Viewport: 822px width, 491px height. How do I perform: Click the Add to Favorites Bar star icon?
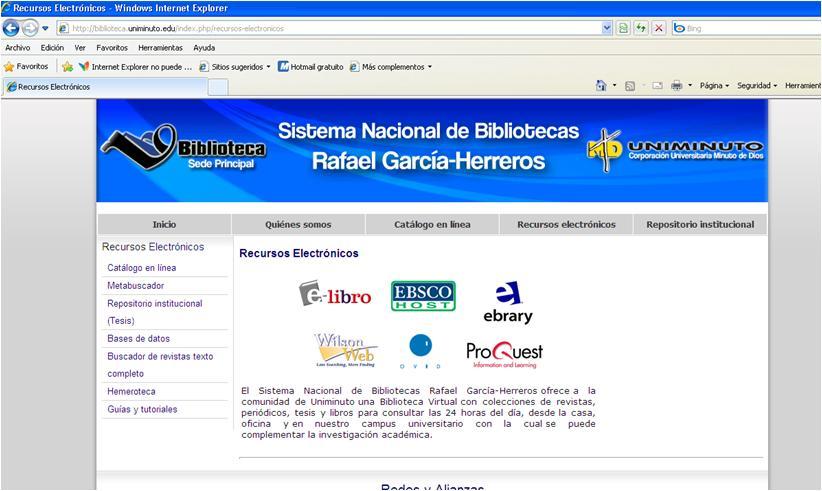point(67,67)
